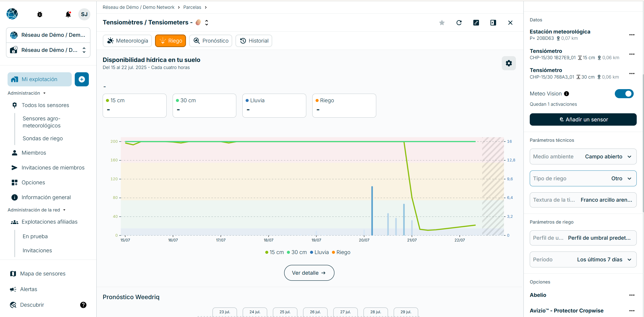
Task: Open Período dropdown
Action: click(583, 260)
